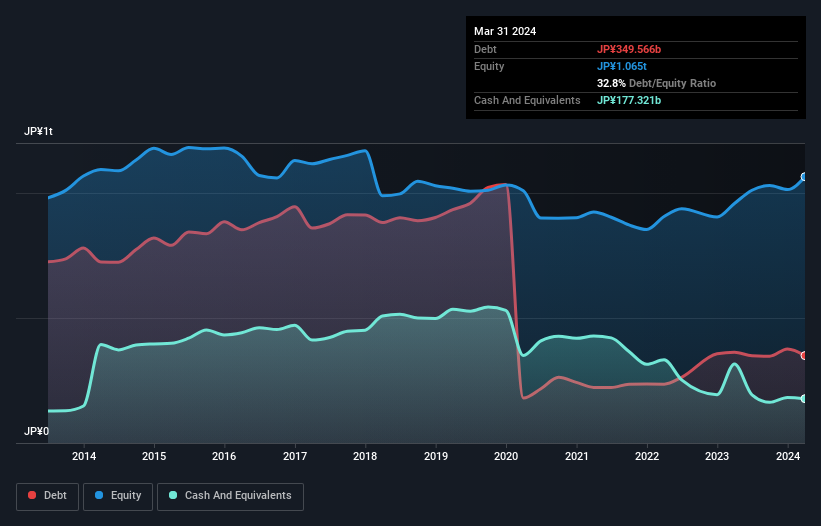Select the teal Cash endpoint marker
Screen dimensions: 821x526
coord(804,399)
